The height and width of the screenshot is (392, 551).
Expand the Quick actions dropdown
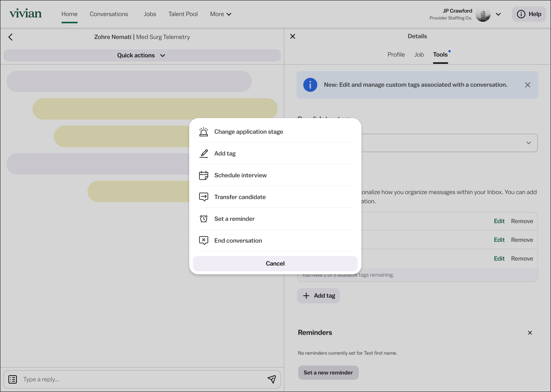click(x=142, y=55)
